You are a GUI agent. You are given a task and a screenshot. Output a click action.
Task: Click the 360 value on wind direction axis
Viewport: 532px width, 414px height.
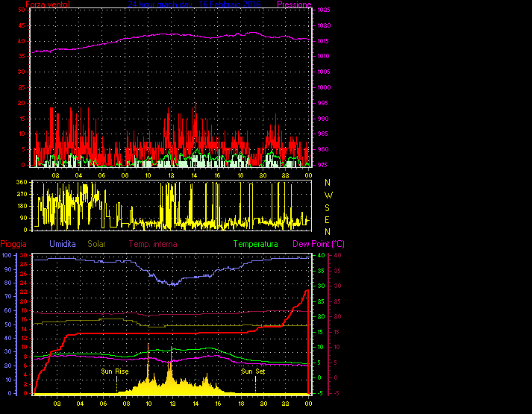(x=21, y=182)
